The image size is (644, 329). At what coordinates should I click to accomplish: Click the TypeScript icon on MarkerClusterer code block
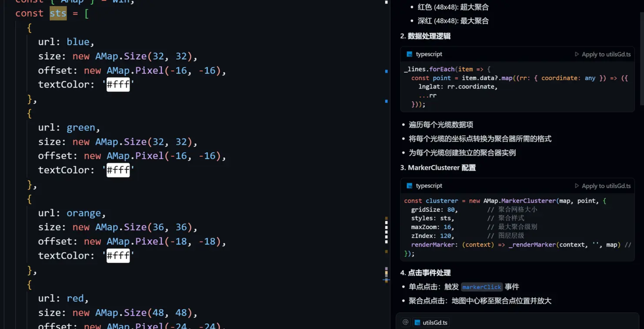point(410,186)
